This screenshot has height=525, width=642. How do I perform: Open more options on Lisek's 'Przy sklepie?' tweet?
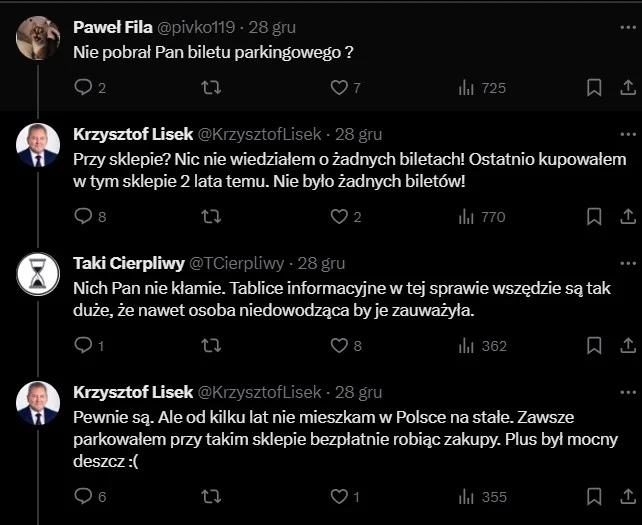click(x=628, y=134)
